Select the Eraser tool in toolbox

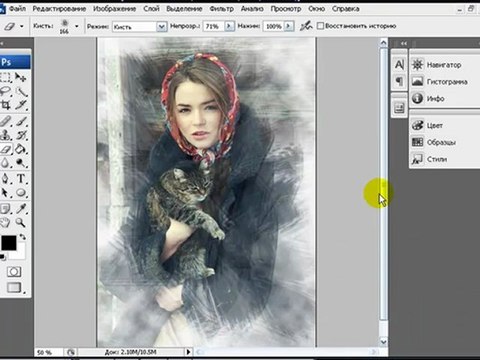tap(6, 149)
